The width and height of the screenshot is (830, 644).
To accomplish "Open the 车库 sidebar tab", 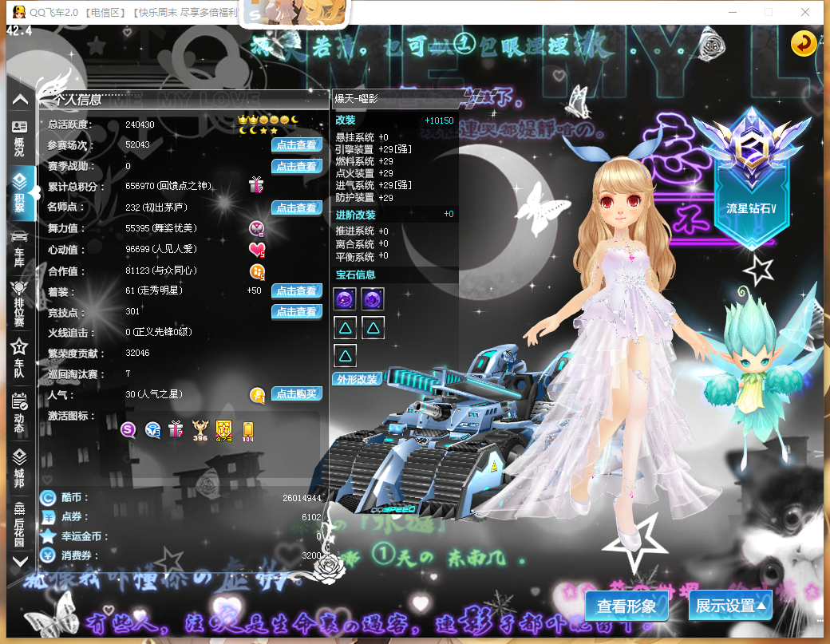I will 20,247.
